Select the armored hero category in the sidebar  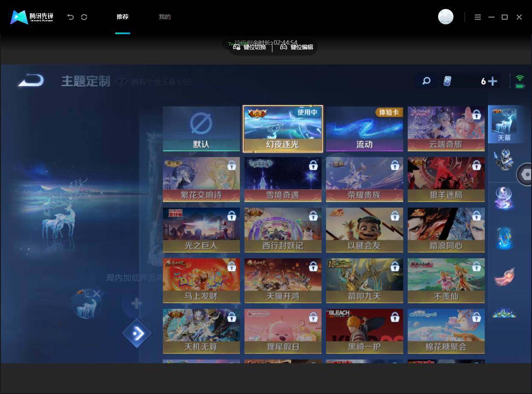click(505, 159)
